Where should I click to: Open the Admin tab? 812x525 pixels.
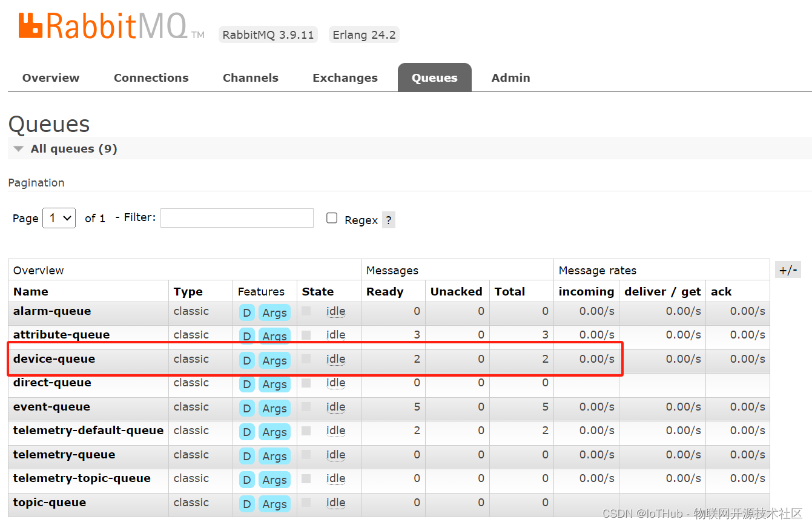pos(511,78)
